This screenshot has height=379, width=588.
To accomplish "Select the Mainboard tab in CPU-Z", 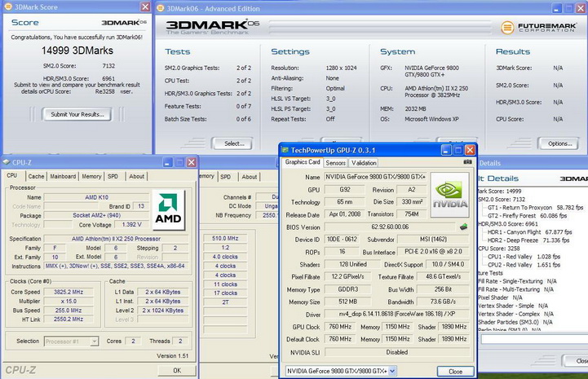I will coord(63,176).
